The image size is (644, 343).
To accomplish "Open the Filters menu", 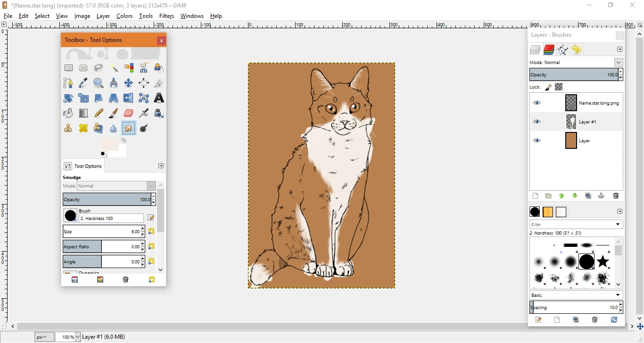I will pyautogui.click(x=166, y=16).
